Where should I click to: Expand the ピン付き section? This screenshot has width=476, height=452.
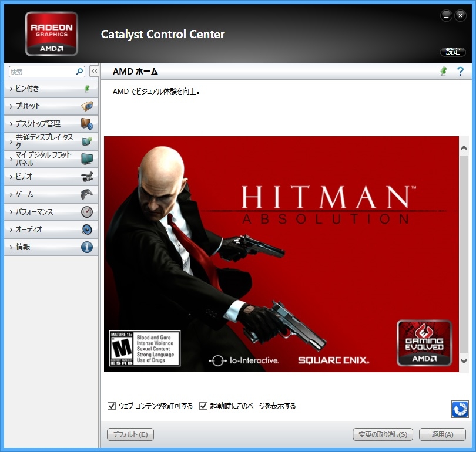click(x=51, y=89)
